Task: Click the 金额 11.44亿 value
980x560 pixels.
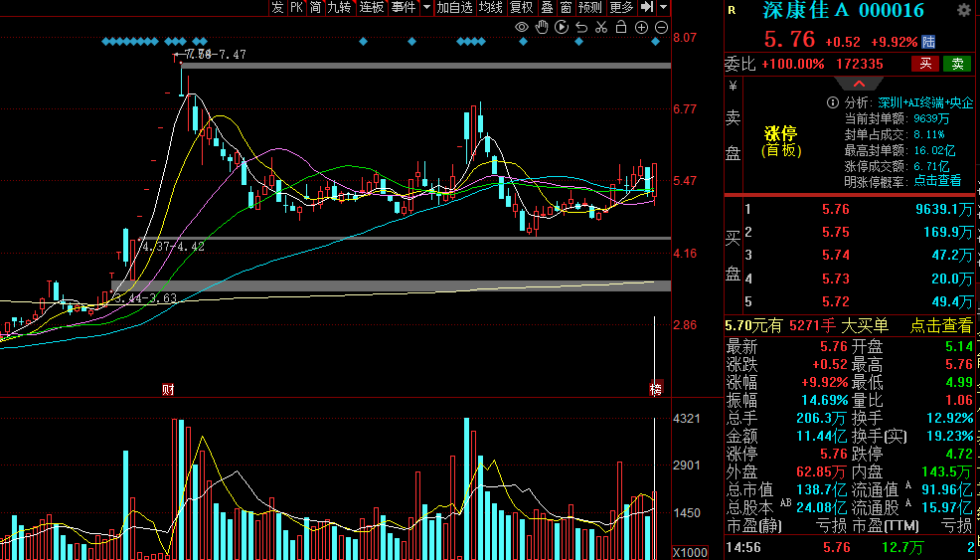Action: (822, 436)
